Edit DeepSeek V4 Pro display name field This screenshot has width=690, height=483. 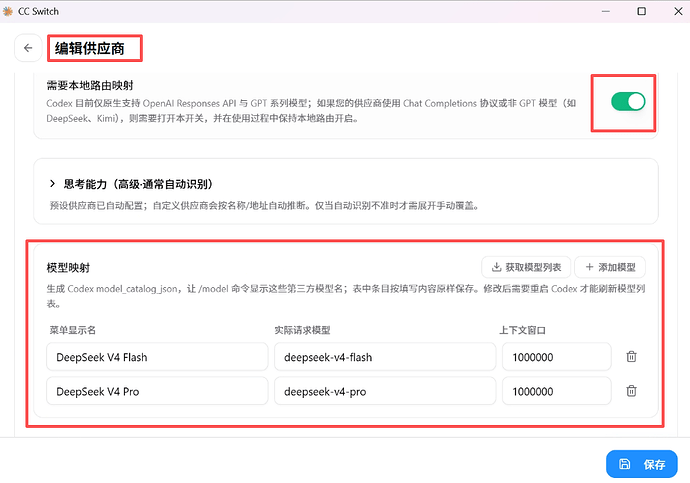(157, 391)
